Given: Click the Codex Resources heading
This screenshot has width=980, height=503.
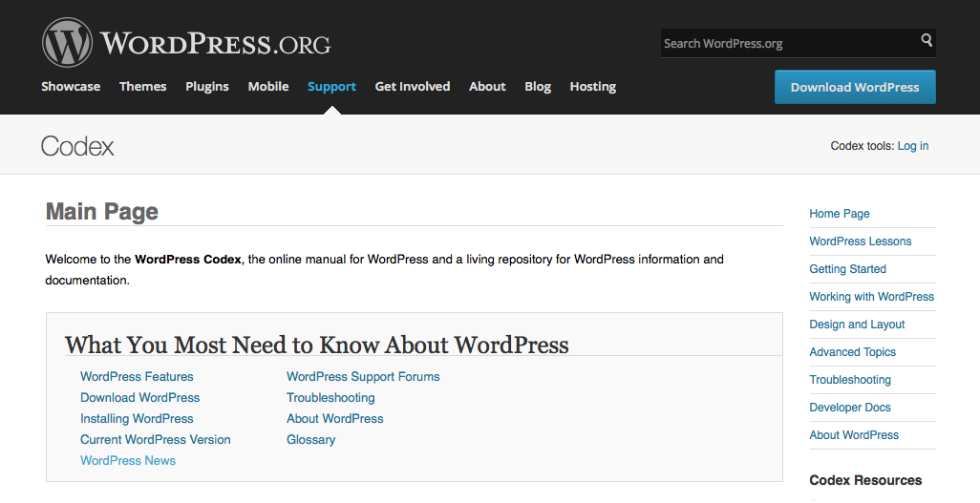Looking at the screenshot, I should [865, 480].
